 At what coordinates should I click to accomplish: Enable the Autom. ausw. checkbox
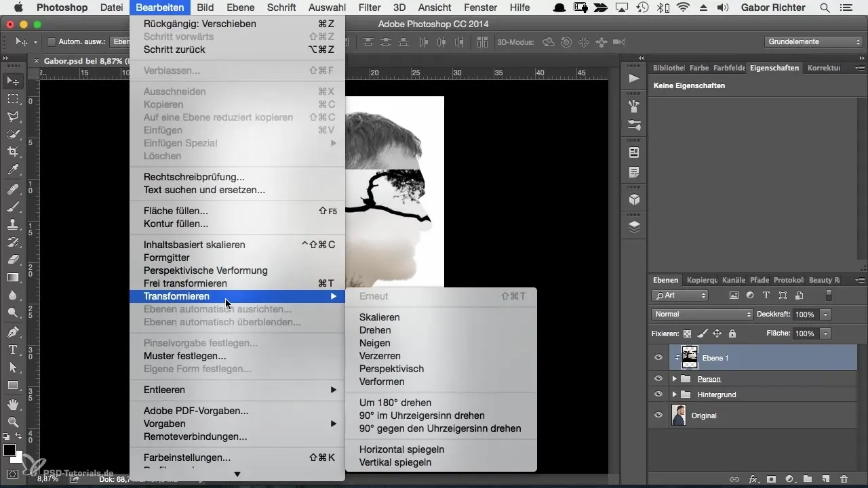pyautogui.click(x=51, y=42)
